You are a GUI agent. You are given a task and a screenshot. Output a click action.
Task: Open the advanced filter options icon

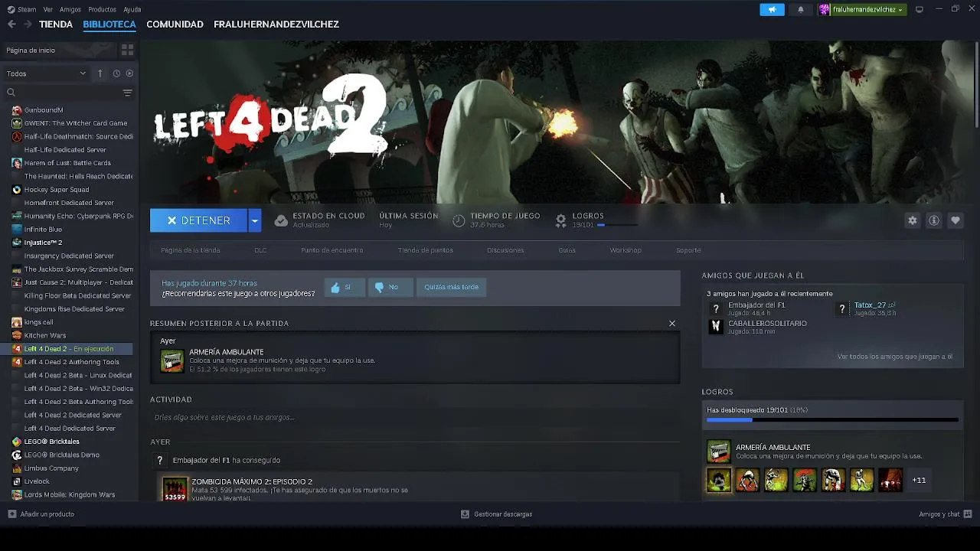coord(127,93)
